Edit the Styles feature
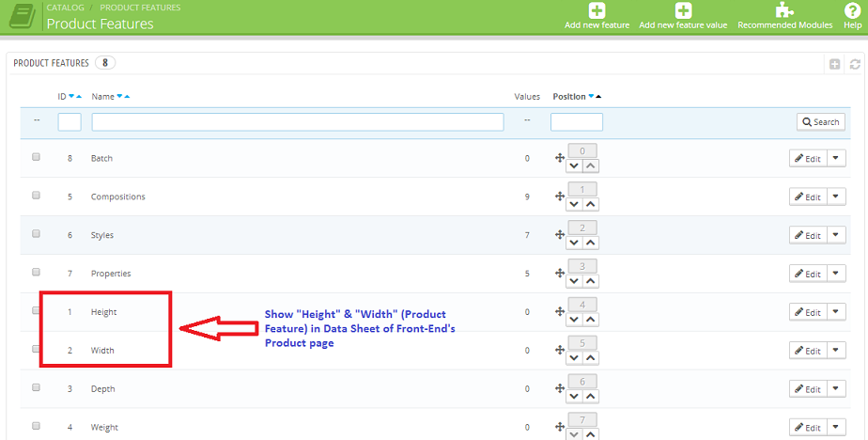The image size is (868, 440). click(808, 235)
